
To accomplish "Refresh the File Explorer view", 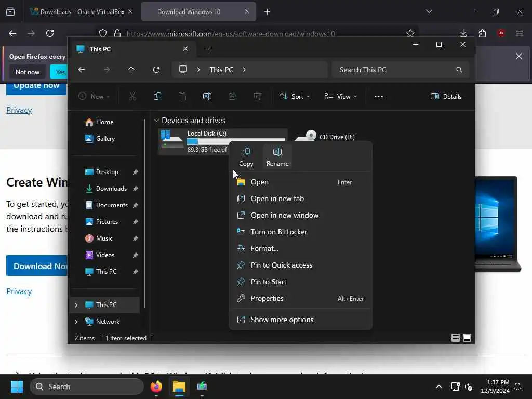I will (156, 70).
